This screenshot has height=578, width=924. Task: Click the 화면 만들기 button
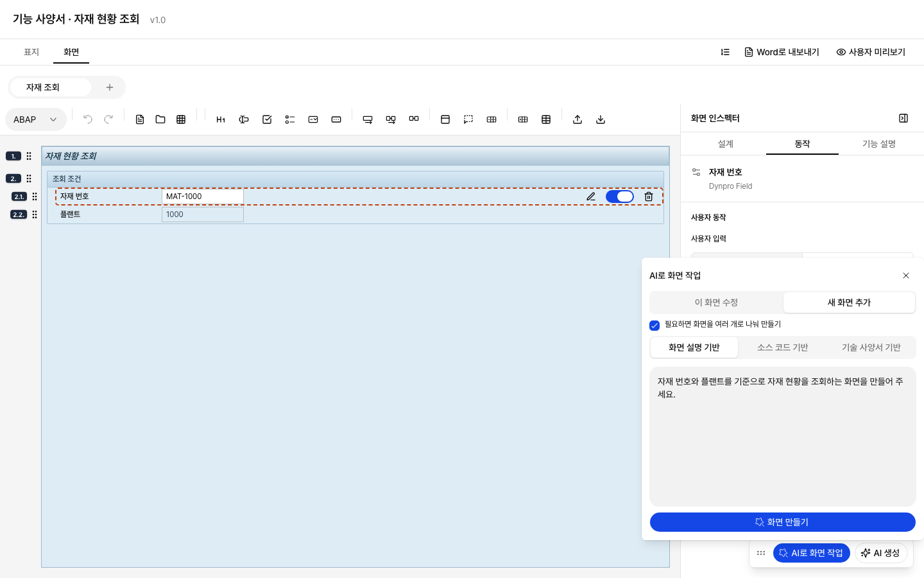[783, 522]
